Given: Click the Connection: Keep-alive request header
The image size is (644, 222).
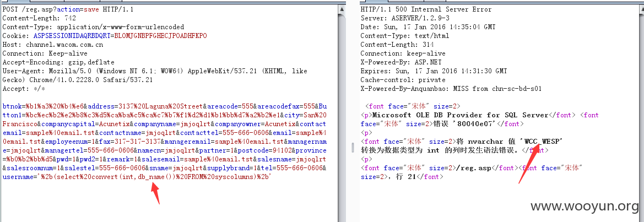Looking at the screenshot, I should [x=45, y=53].
